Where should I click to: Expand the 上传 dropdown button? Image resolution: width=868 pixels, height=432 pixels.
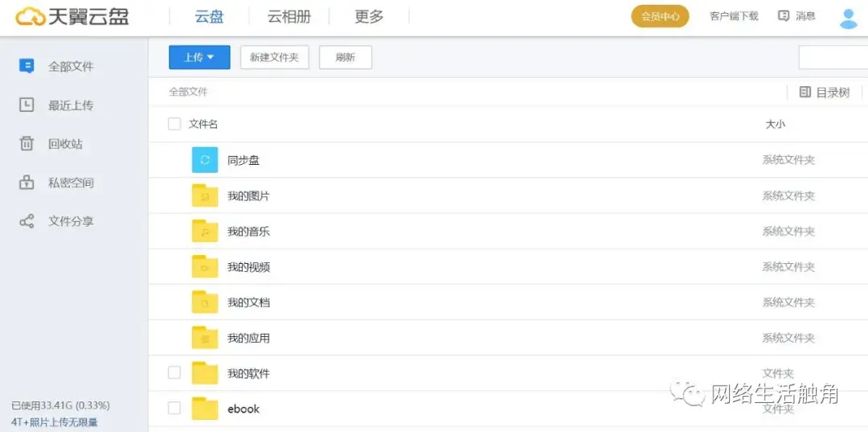pyautogui.click(x=199, y=57)
